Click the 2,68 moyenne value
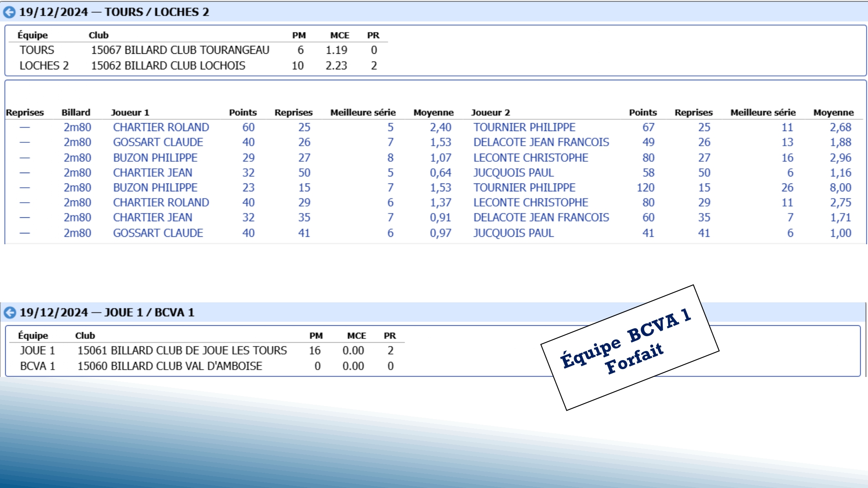The width and height of the screenshot is (868, 488). [841, 128]
